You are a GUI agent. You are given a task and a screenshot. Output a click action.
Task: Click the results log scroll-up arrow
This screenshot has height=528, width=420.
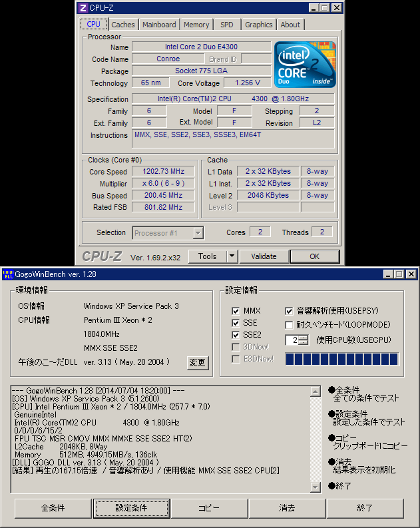click(x=315, y=392)
